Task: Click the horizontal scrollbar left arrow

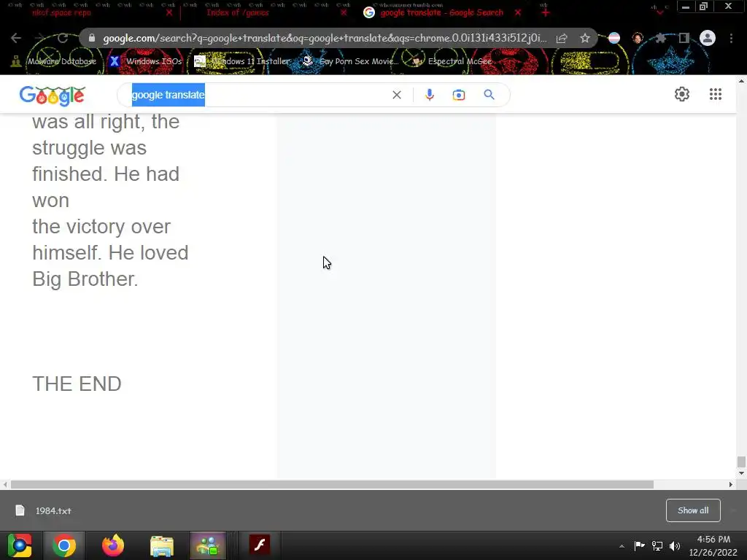Action: click(5, 485)
